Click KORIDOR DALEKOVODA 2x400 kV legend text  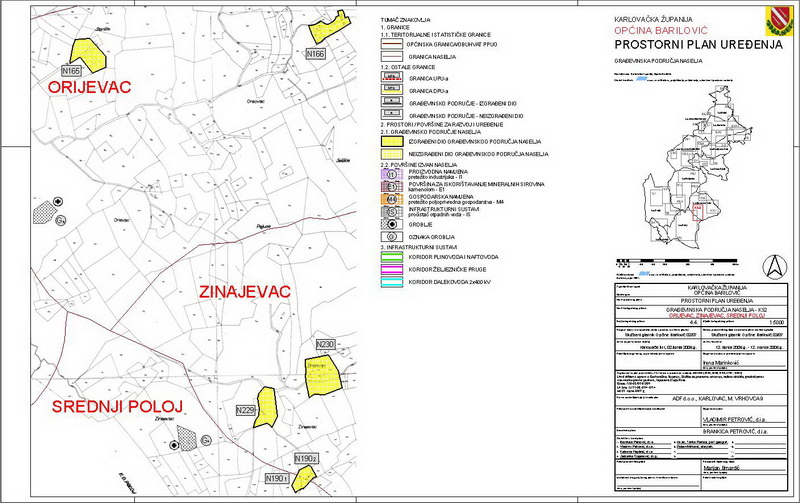tap(449, 282)
